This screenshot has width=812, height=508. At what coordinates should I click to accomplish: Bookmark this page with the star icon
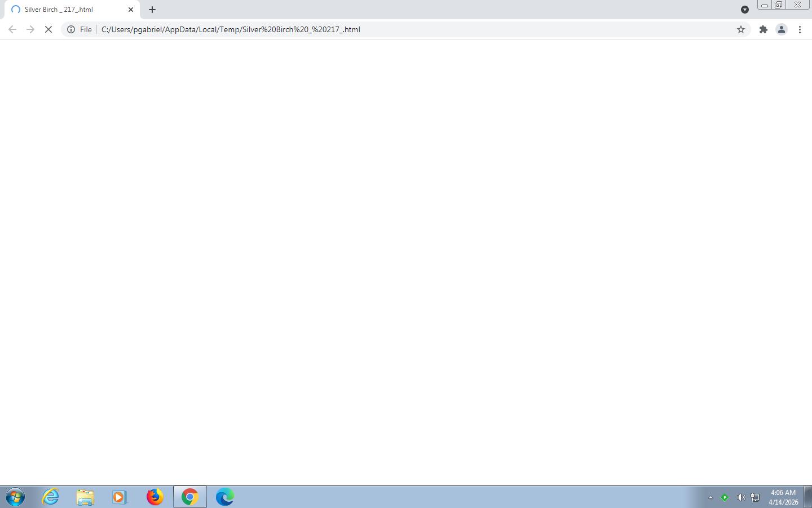point(741,29)
